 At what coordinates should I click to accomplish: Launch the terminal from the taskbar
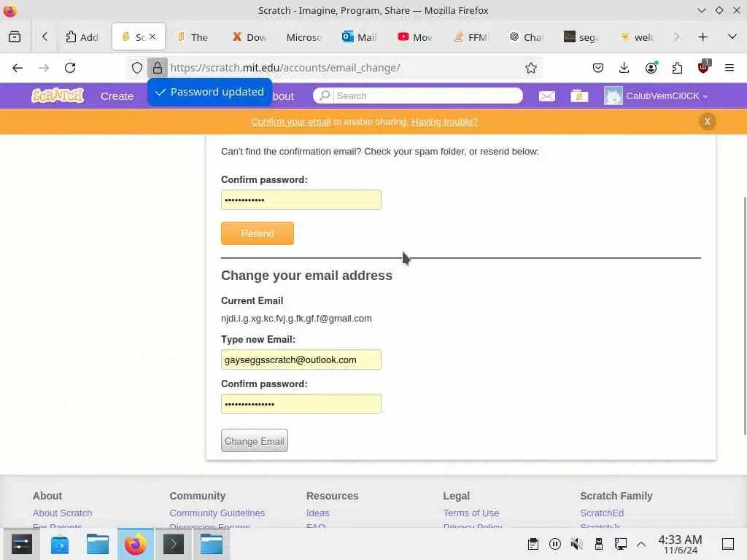tap(174, 544)
